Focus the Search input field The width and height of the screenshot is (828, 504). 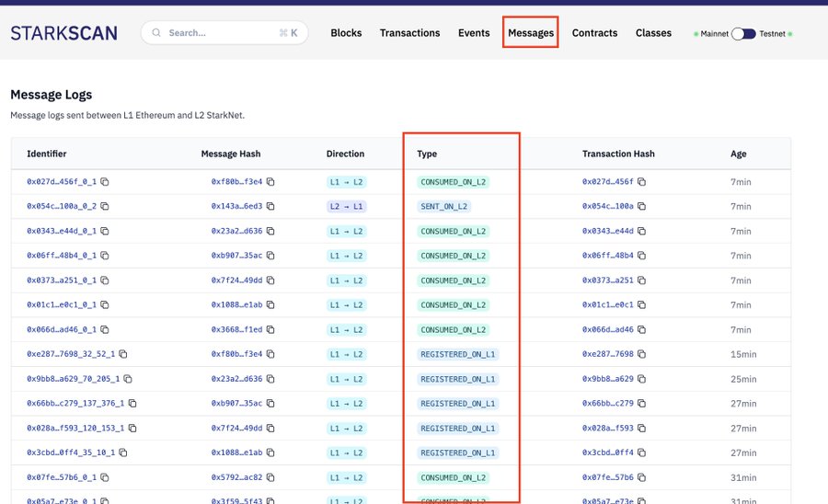point(224,33)
